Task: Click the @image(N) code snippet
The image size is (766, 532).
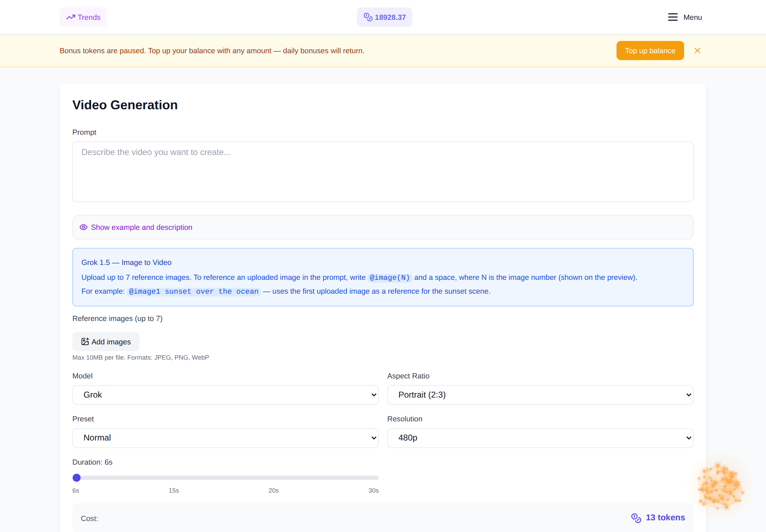Action: 390,277
